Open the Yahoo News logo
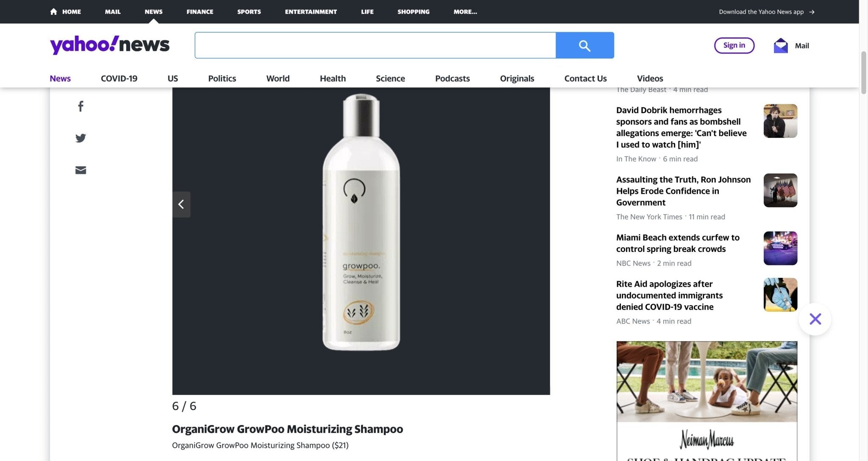 [x=110, y=45]
